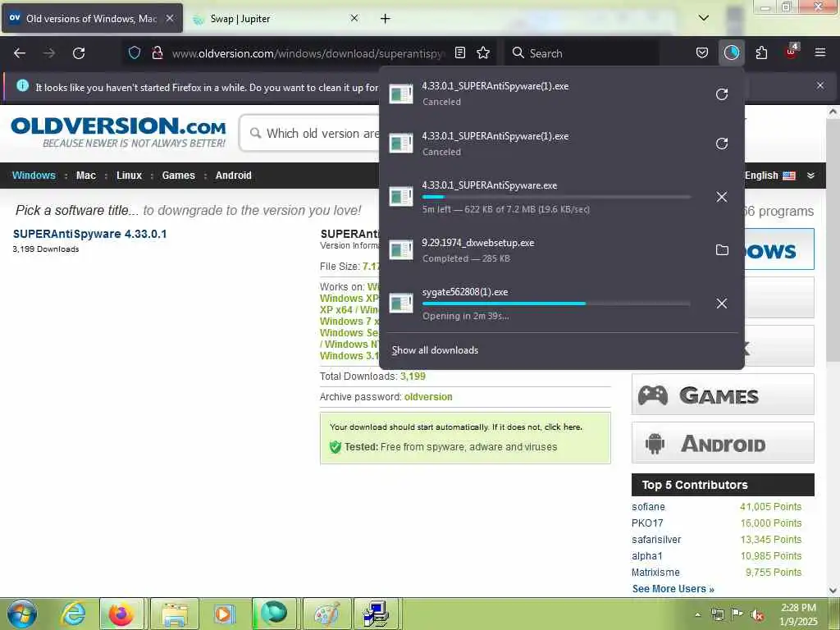Image resolution: width=840 pixels, height=630 pixels.
Task: Dismiss the Firefox refresh notification bar
Action: click(820, 85)
